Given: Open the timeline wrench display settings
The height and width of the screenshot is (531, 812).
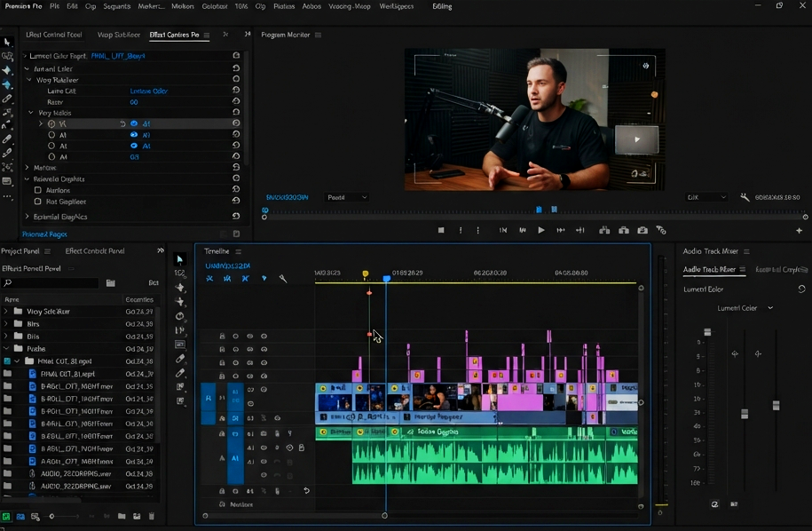Looking at the screenshot, I should (x=283, y=279).
